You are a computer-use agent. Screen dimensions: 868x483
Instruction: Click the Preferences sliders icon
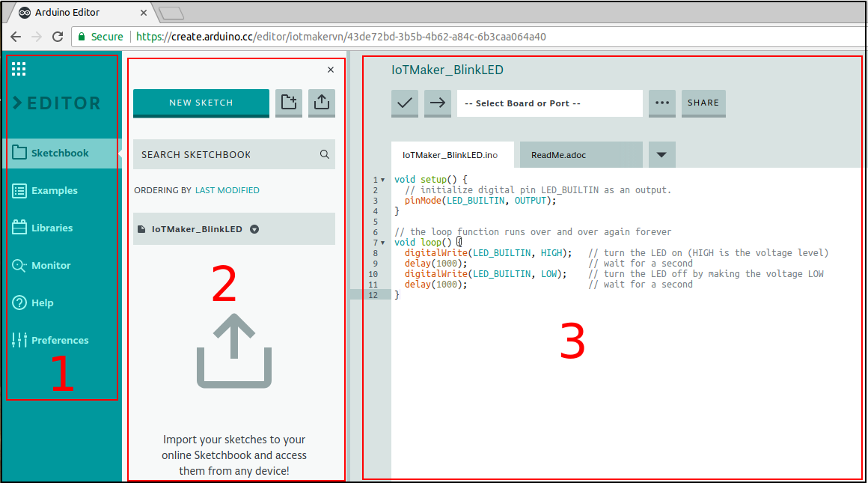19,339
